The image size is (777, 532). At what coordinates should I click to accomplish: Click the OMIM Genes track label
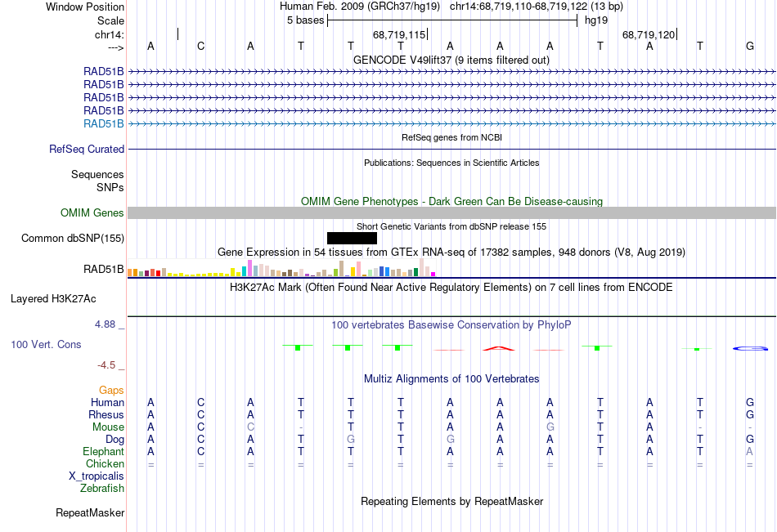92,213
